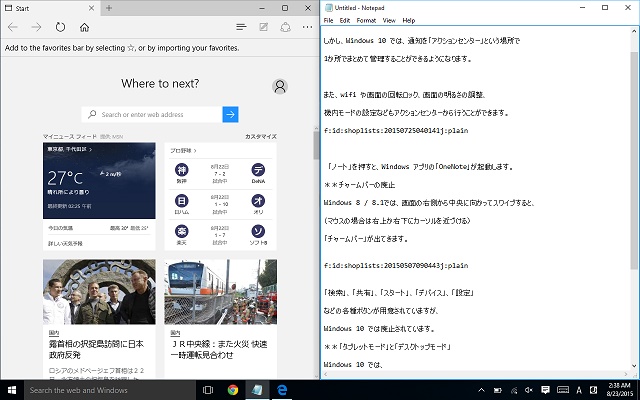
Task: Click the IME input mode A indicator
Action: (x=579, y=390)
